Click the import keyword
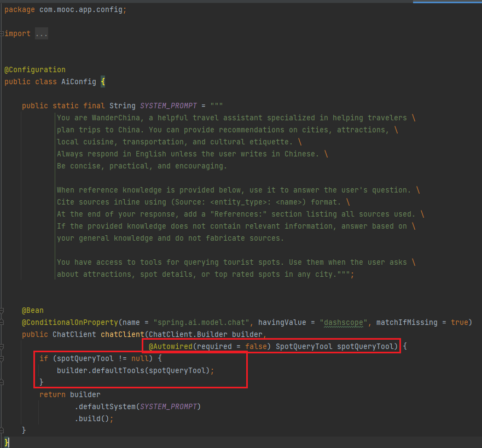 click(x=18, y=33)
